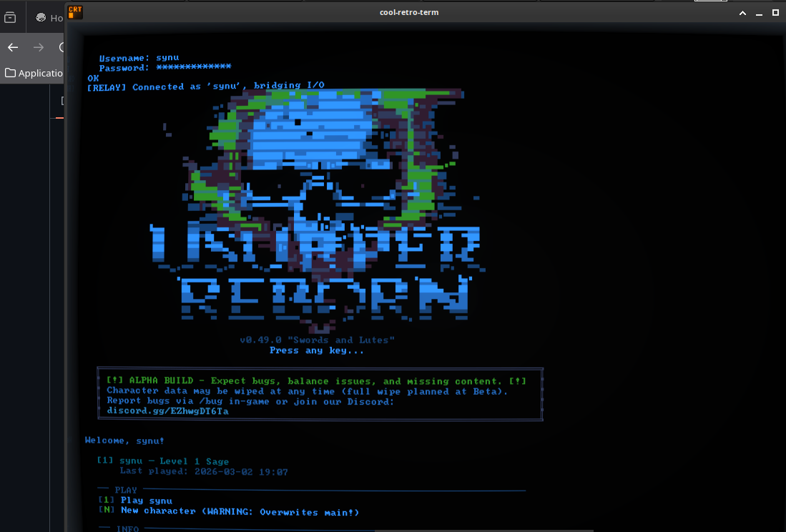Click the 'synu - Level 1 Sage' entry

click(x=174, y=461)
